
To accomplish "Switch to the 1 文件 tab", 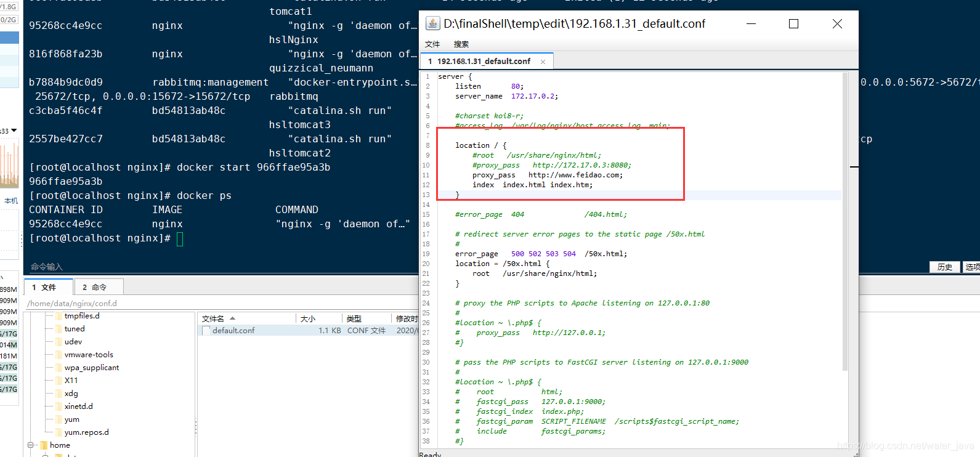I will coord(49,287).
